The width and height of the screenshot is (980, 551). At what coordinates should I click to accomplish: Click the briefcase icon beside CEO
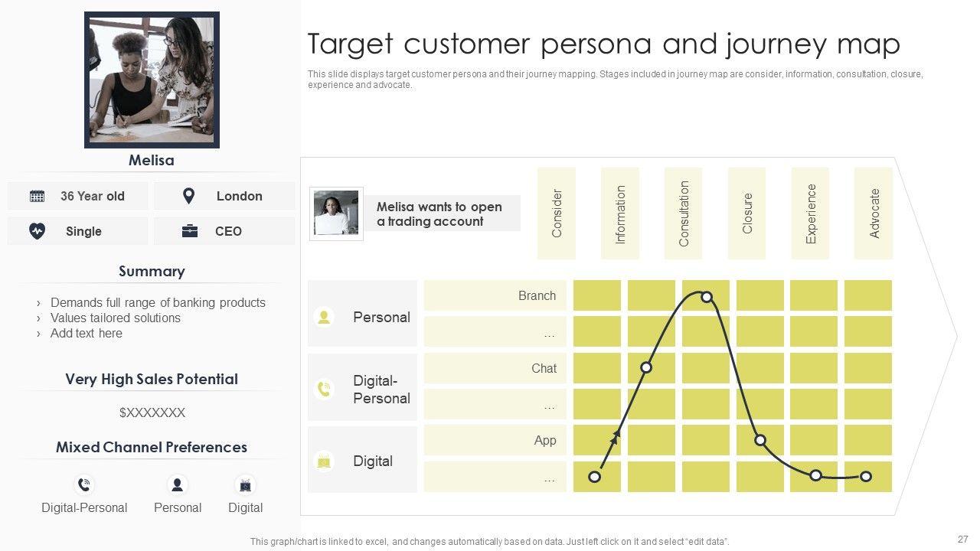(190, 231)
